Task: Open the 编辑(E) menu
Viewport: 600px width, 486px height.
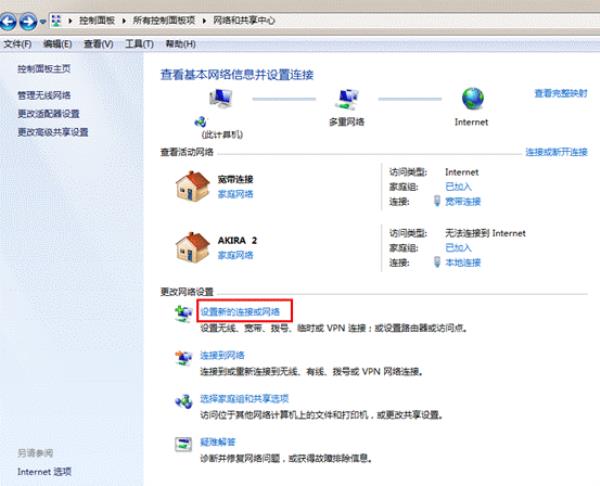Action: [x=57, y=44]
